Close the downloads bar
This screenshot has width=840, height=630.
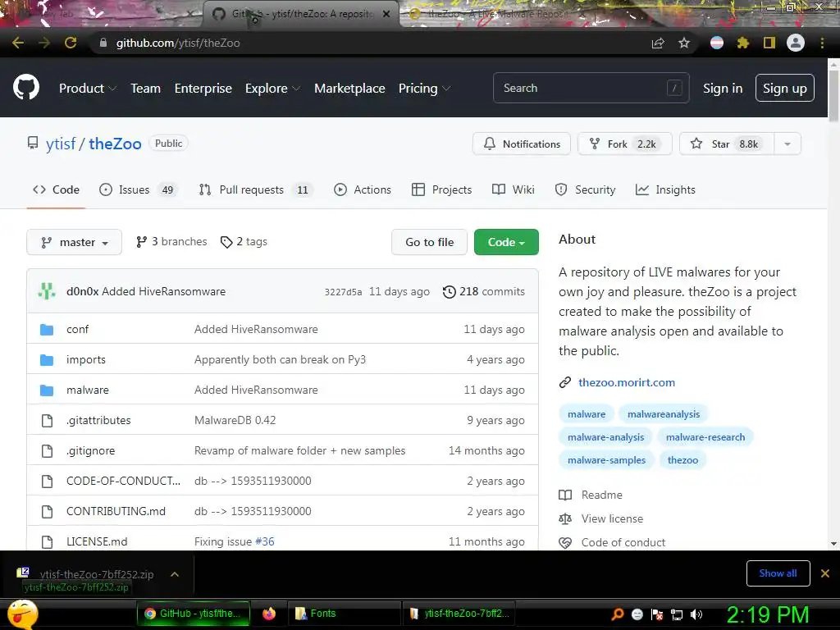pyautogui.click(x=825, y=573)
